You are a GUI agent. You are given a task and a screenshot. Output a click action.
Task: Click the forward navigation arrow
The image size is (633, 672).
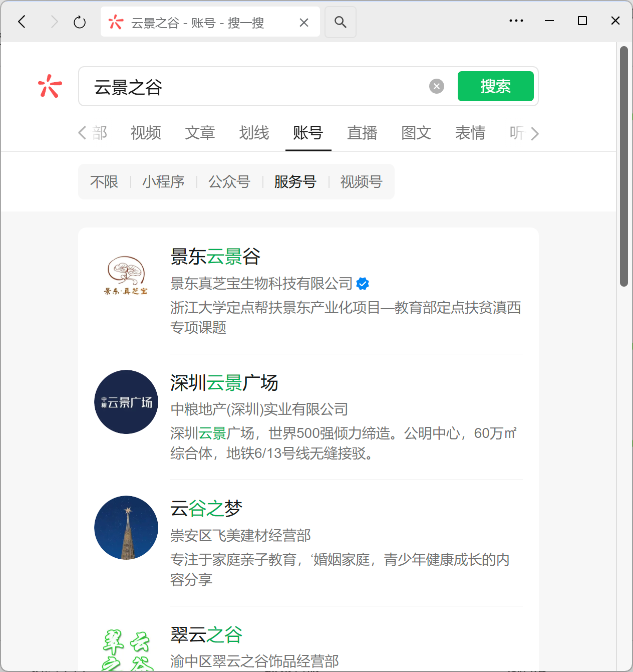[54, 22]
